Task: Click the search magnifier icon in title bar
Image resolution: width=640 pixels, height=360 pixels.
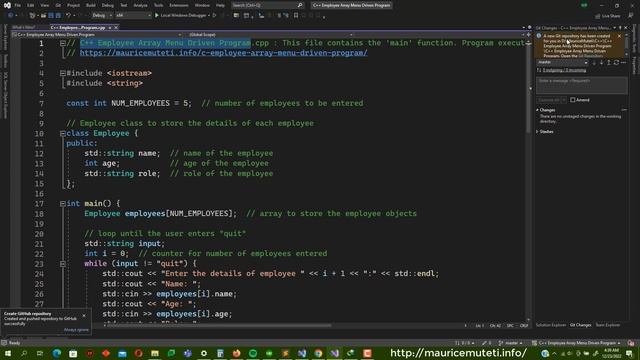Action: (300, 5)
